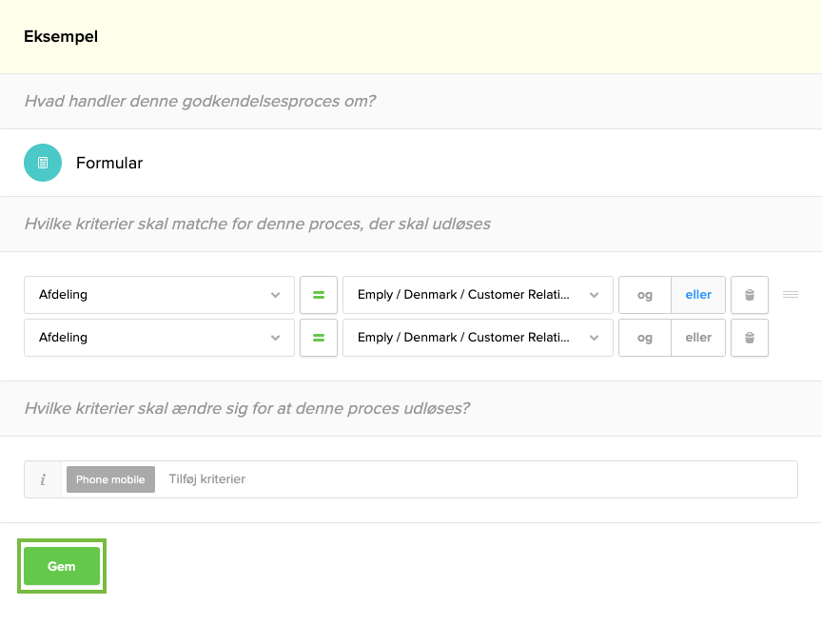
Task: Open the second Afdeling field dropdown
Action: [159, 338]
